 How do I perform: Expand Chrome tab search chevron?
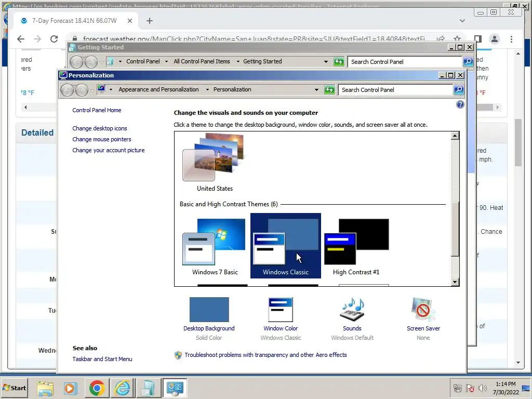pyautogui.click(x=462, y=21)
